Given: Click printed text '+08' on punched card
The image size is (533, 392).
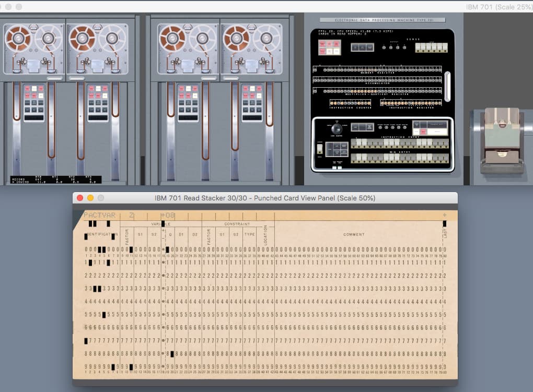Looking at the screenshot, I should (x=168, y=216).
